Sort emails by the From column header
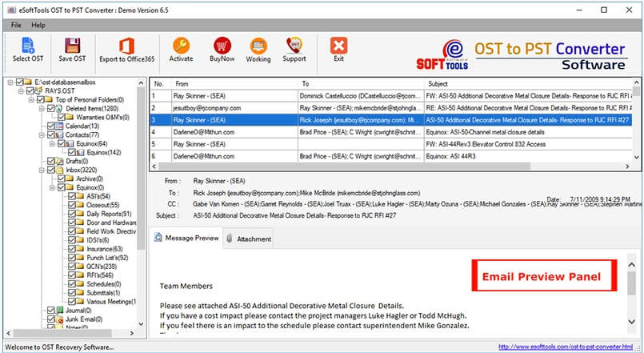 tap(235, 84)
